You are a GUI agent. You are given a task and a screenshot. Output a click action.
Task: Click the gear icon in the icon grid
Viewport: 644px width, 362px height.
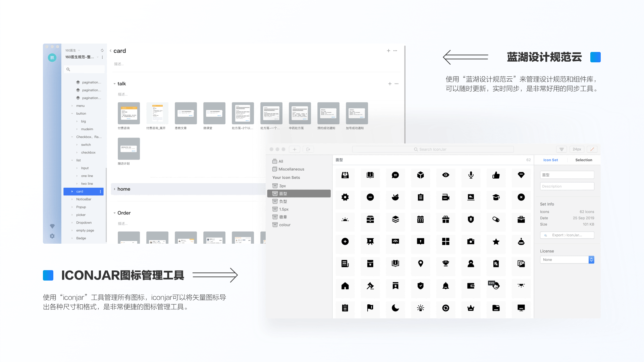point(345,197)
